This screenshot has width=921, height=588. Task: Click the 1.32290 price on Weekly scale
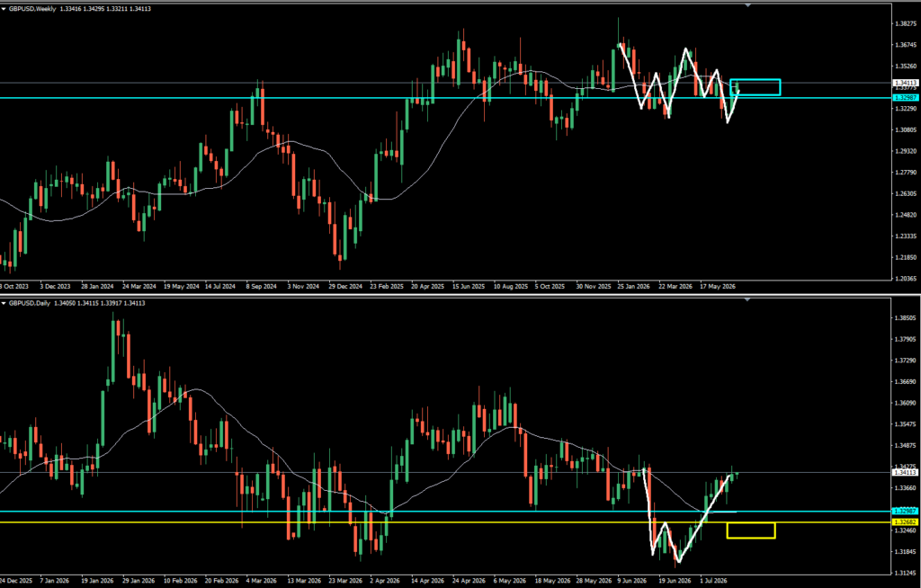(x=905, y=109)
